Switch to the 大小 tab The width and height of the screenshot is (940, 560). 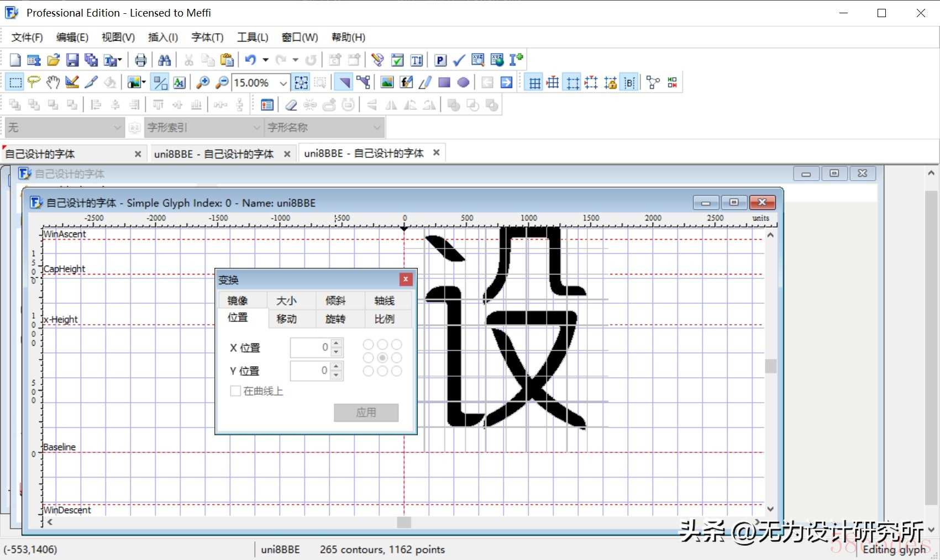tap(286, 300)
